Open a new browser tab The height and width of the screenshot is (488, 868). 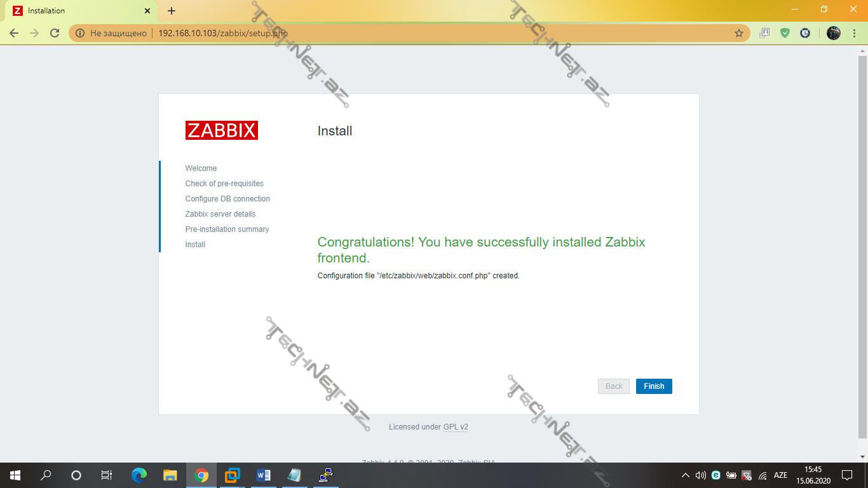[172, 11]
